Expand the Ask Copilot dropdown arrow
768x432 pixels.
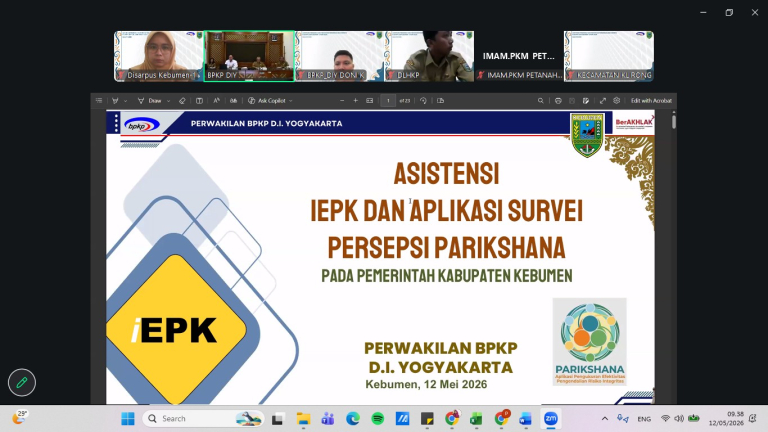pos(290,101)
